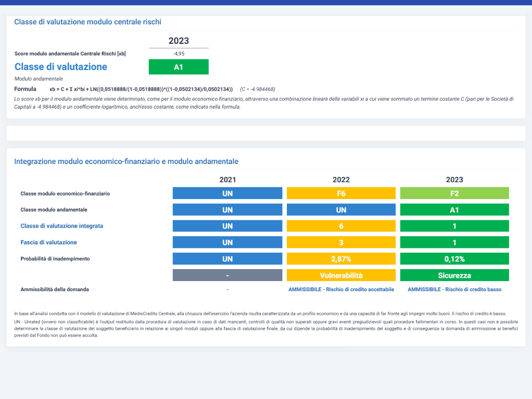This screenshot has height=399, width=532.
Task: Click the 'Integrazione modulo economico-finanziario e modulo andamentale' heading
Action: coord(126,161)
